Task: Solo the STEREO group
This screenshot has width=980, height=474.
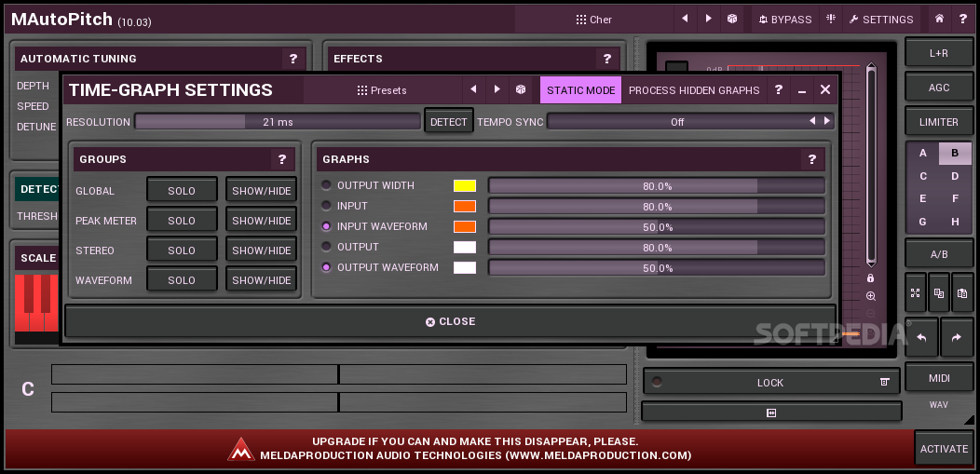Action: point(182,250)
